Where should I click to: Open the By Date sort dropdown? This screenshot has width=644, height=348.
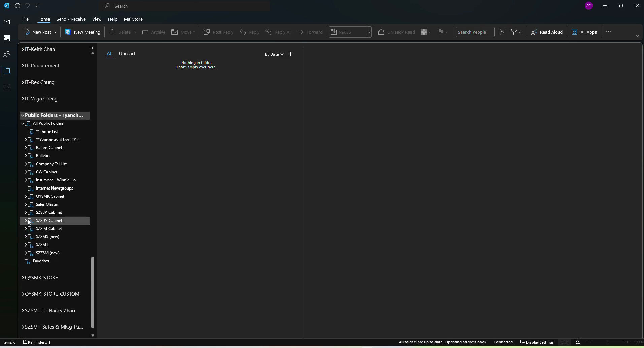[x=274, y=54]
